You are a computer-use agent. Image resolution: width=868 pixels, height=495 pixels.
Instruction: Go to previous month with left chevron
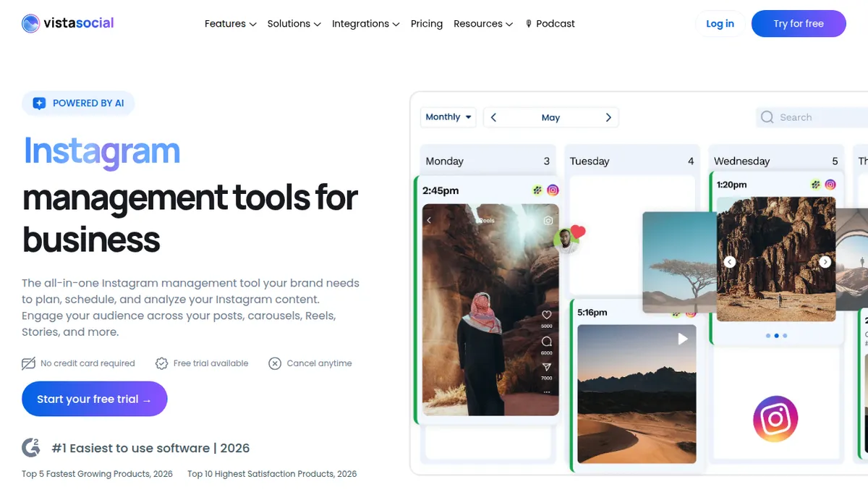pos(493,117)
